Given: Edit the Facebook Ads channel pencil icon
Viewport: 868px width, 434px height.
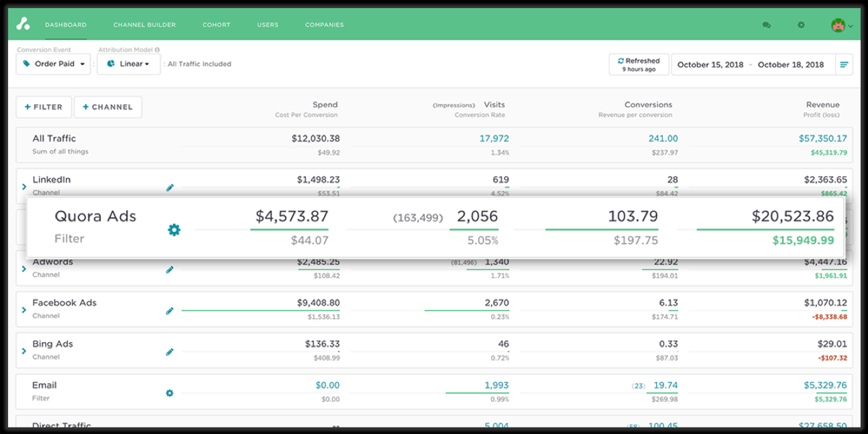Looking at the screenshot, I should coord(170,312).
